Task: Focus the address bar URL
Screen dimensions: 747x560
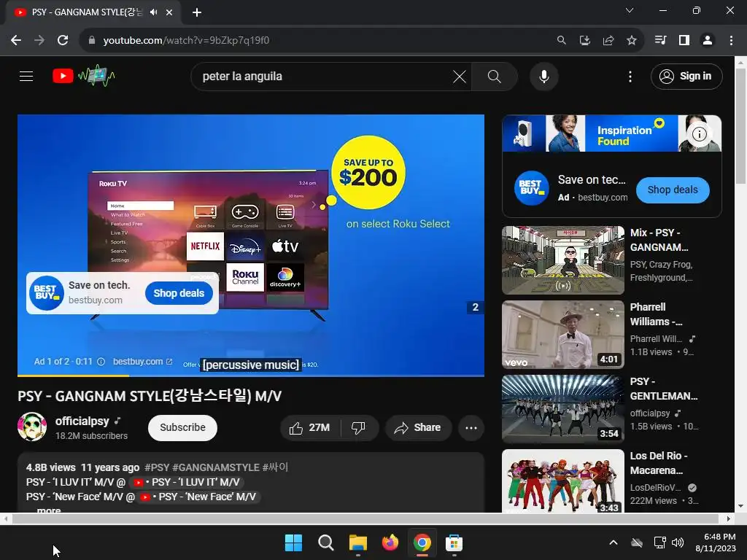Action: tap(186, 41)
